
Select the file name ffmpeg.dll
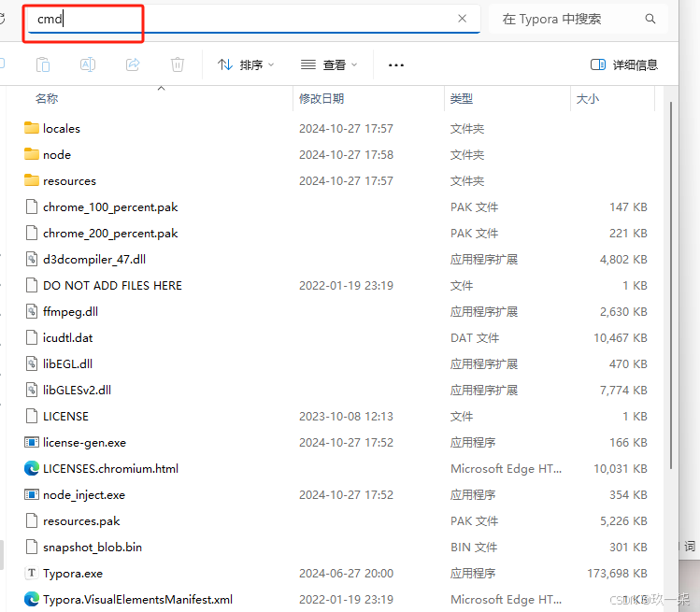coord(70,312)
